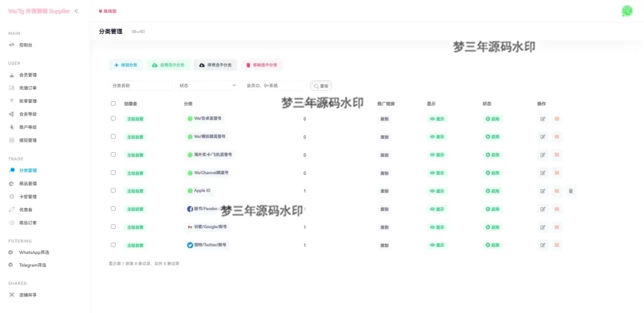The height and width of the screenshot is (313, 644).
Task: Tick the checkbox for Ws/安卓直登号 row
Action: pyautogui.click(x=113, y=118)
